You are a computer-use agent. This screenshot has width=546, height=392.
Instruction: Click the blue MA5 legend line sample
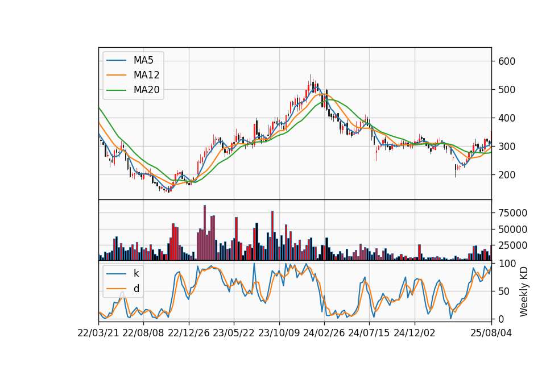pos(116,60)
